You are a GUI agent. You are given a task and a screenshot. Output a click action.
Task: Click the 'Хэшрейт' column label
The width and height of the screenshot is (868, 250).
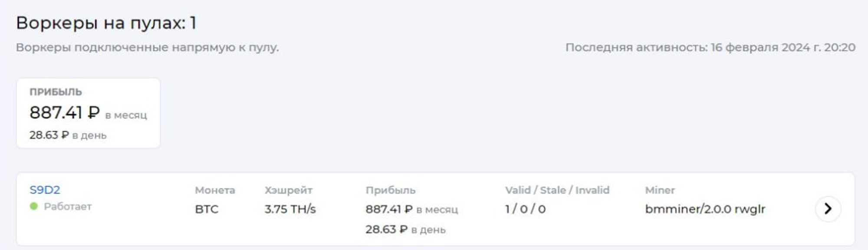(289, 190)
